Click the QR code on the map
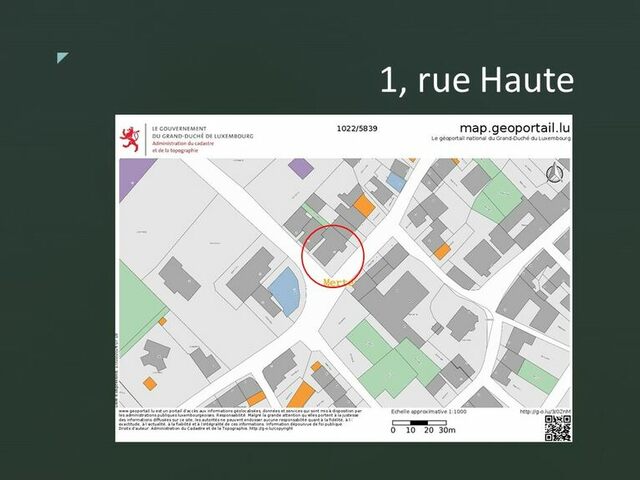 557,427
